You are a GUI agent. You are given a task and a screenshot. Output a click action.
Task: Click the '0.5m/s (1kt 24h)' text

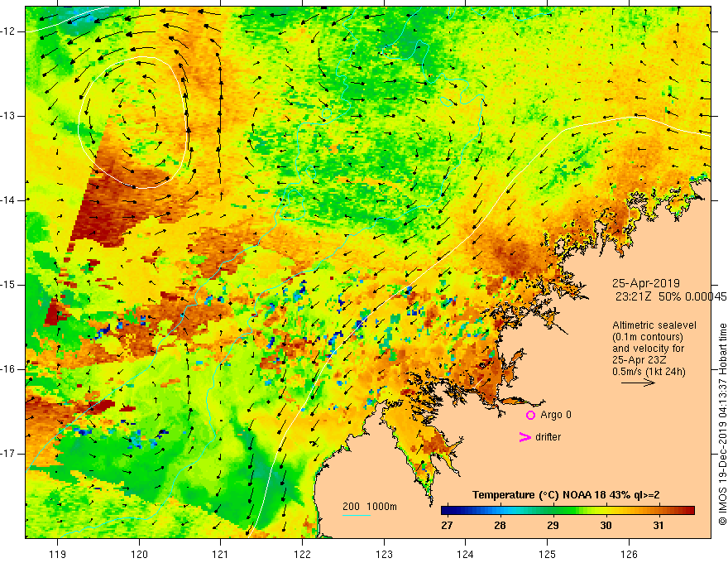(649, 372)
